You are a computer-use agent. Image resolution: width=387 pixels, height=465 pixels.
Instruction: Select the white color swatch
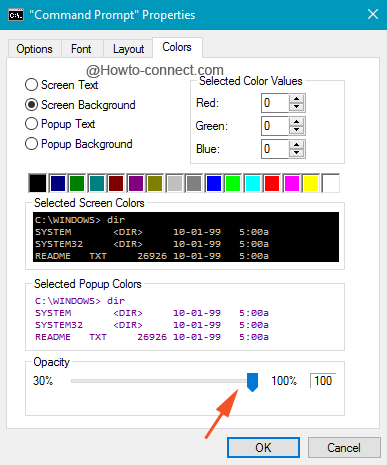click(x=331, y=183)
